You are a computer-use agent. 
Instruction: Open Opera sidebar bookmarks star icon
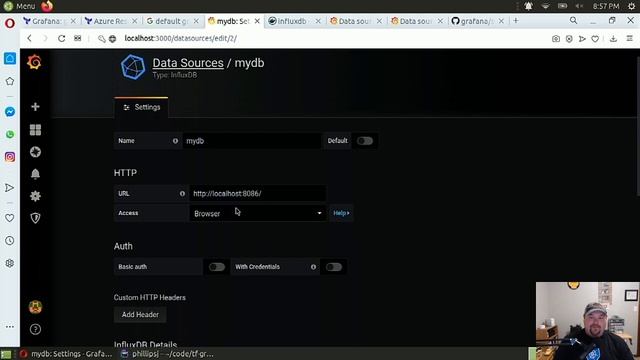10,81
